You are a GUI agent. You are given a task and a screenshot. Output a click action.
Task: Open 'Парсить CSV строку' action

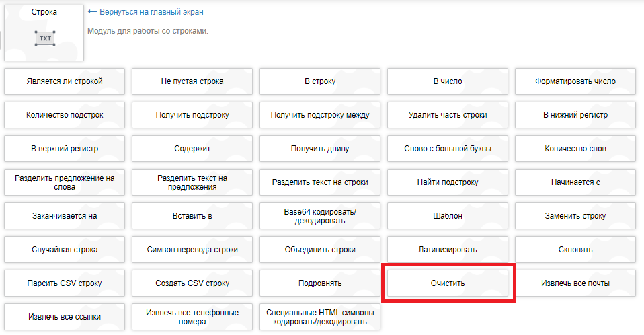pyautogui.click(x=65, y=284)
